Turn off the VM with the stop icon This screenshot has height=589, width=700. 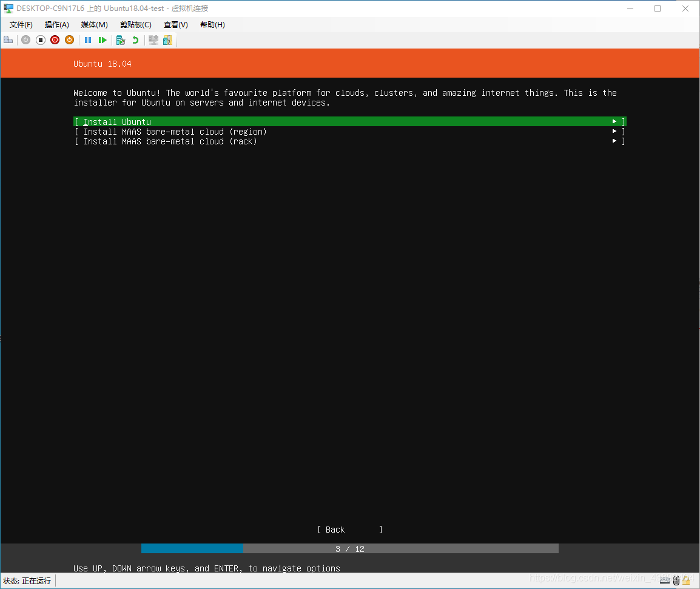[x=41, y=40]
